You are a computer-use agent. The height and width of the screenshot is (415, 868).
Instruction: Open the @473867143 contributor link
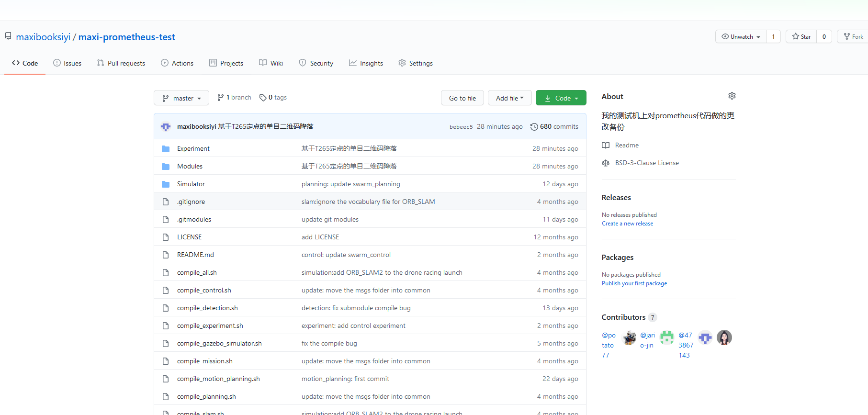[686, 345]
